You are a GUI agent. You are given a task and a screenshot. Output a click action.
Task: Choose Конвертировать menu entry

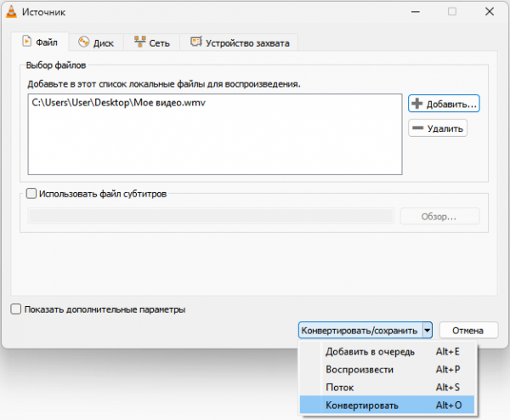coord(387,405)
